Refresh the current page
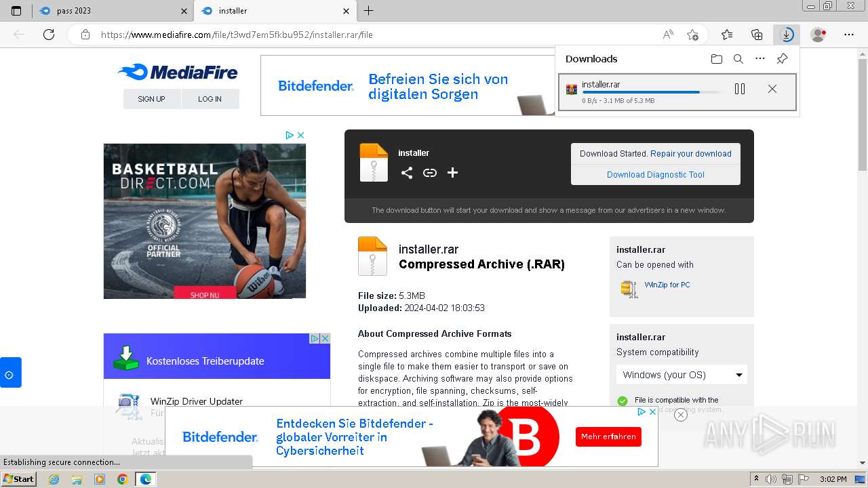 pos(49,35)
